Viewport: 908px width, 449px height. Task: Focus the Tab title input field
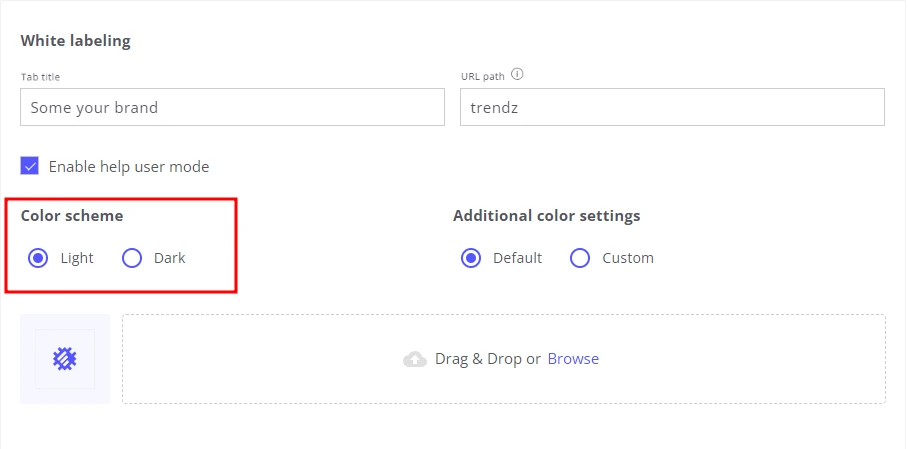point(232,107)
